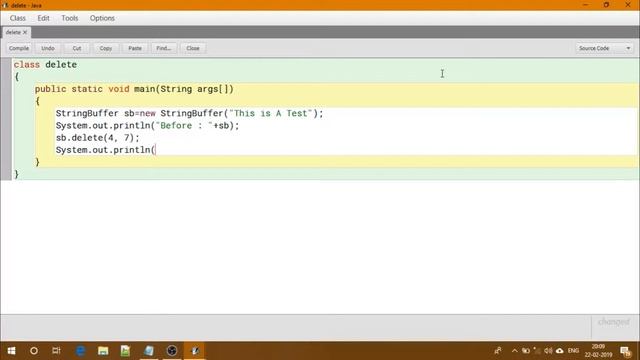640x360 pixels.
Task: Click the battery tray icon
Action: click(526, 351)
